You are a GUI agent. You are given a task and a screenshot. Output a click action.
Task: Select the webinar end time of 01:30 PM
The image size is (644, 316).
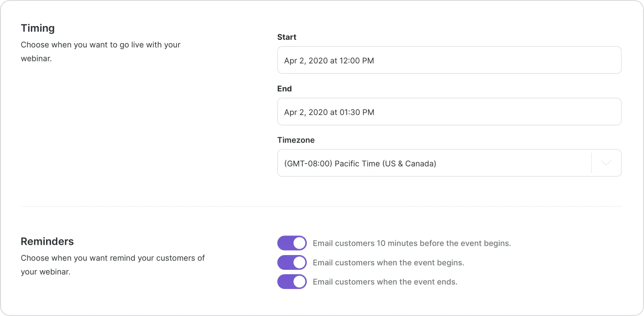tap(328, 112)
